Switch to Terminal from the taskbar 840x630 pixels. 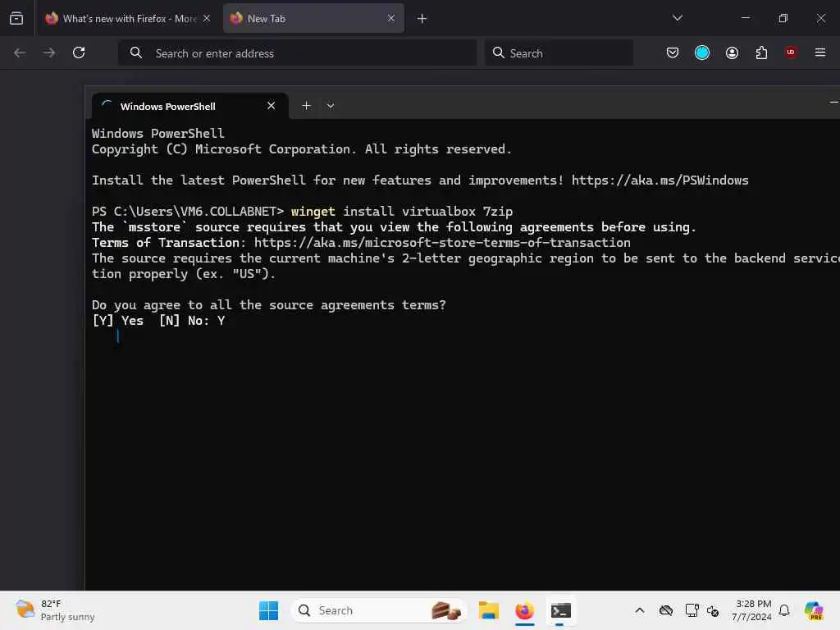[x=560, y=610]
